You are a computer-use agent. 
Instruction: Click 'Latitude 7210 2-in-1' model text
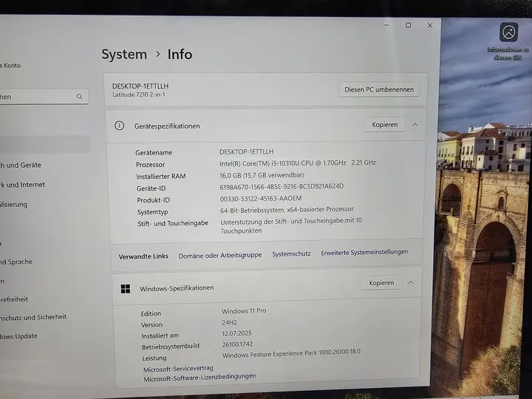point(139,95)
